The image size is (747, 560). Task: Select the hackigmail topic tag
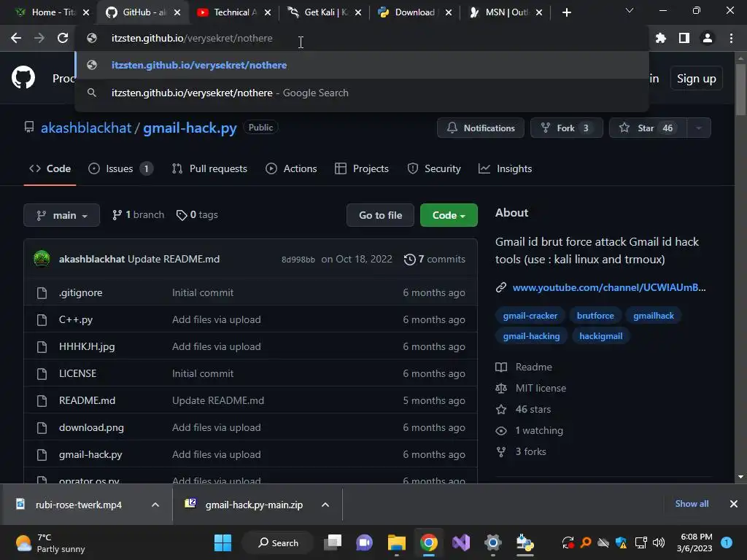click(x=601, y=336)
